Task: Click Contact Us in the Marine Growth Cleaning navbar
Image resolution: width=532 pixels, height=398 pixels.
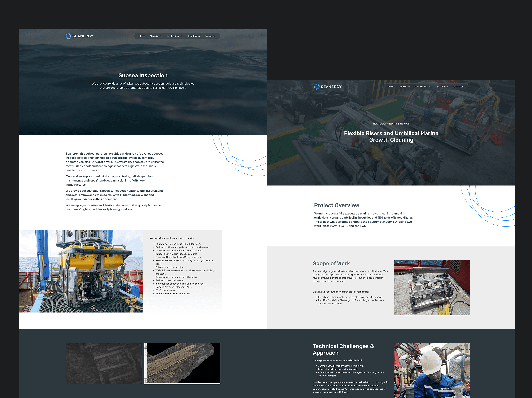Action: (x=458, y=87)
